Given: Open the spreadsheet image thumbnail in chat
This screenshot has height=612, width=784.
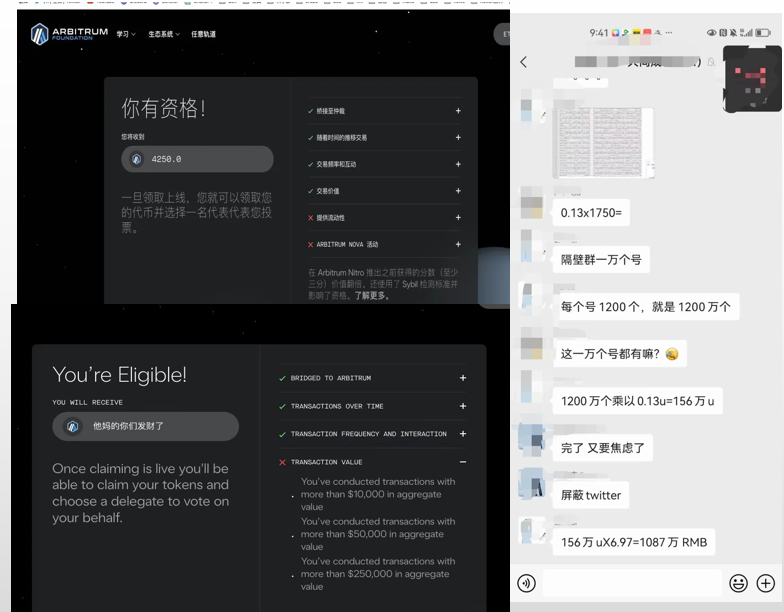Looking at the screenshot, I should pos(603,142).
